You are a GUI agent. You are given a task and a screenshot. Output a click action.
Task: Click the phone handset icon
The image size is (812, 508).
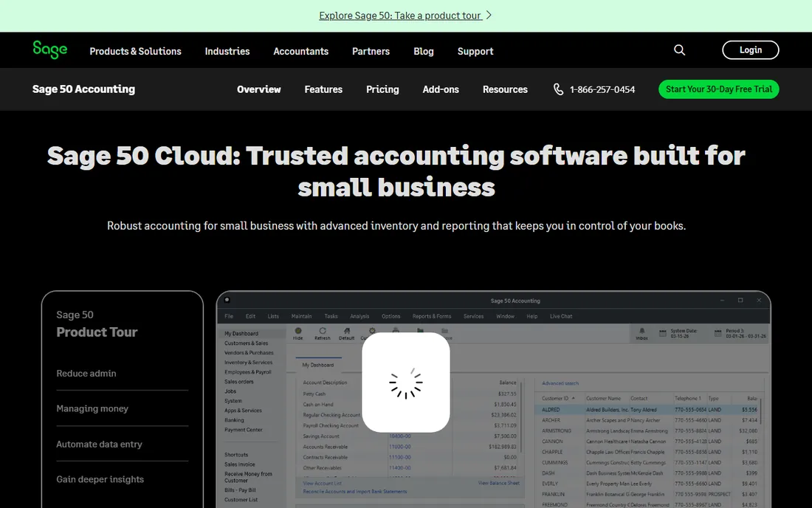[558, 89]
